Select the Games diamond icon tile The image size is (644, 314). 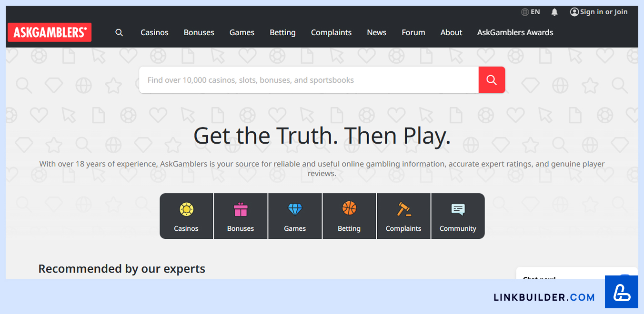(x=295, y=216)
